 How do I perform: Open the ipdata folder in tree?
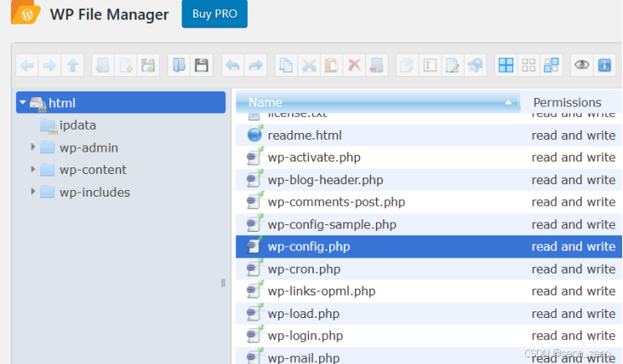pyautogui.click(x=78, y=125)
